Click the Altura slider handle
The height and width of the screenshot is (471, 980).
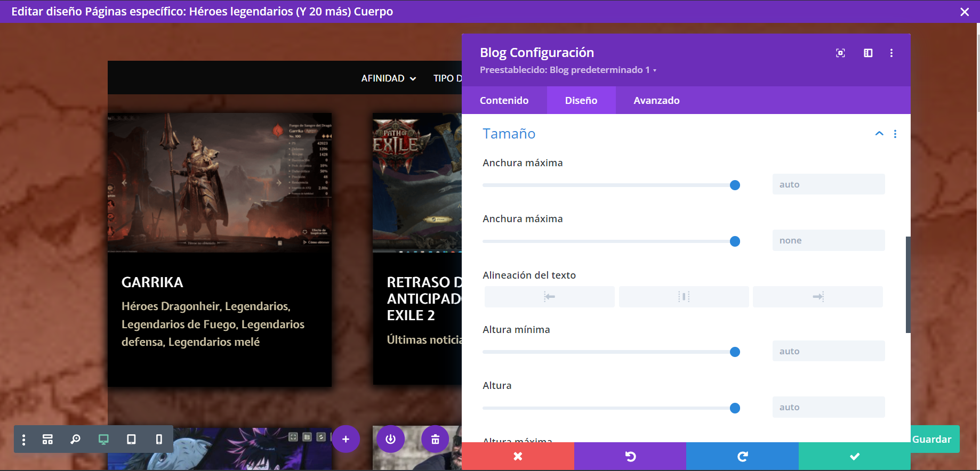[735, 408]
